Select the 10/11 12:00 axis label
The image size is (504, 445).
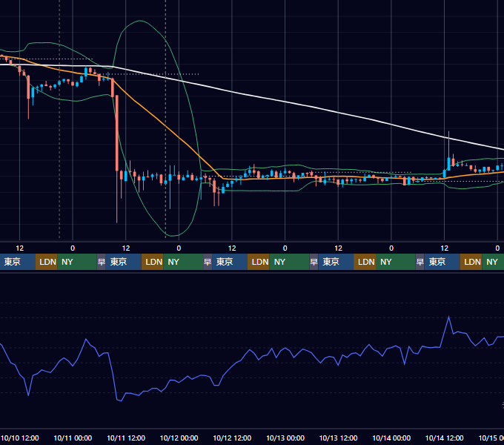point(126,438)
